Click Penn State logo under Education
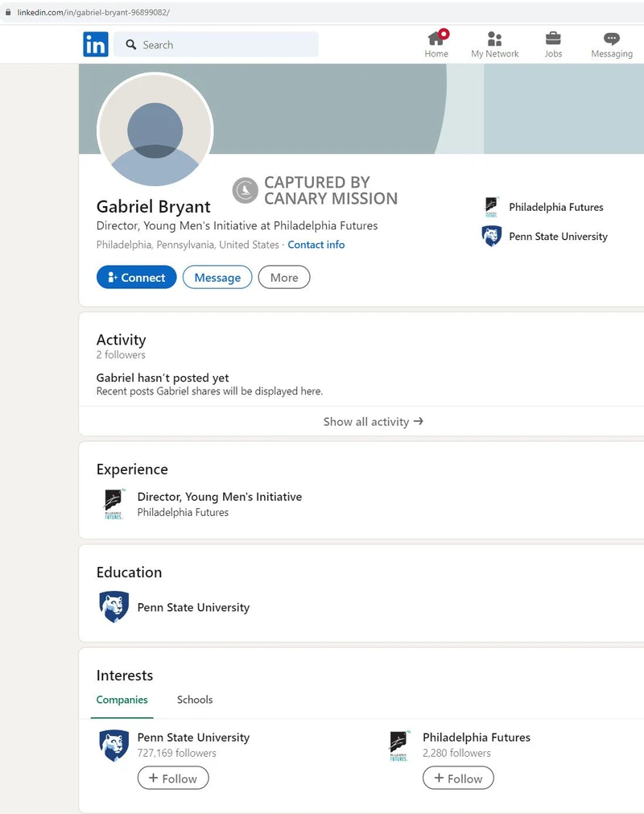644x814 pixels. (114, 606)
